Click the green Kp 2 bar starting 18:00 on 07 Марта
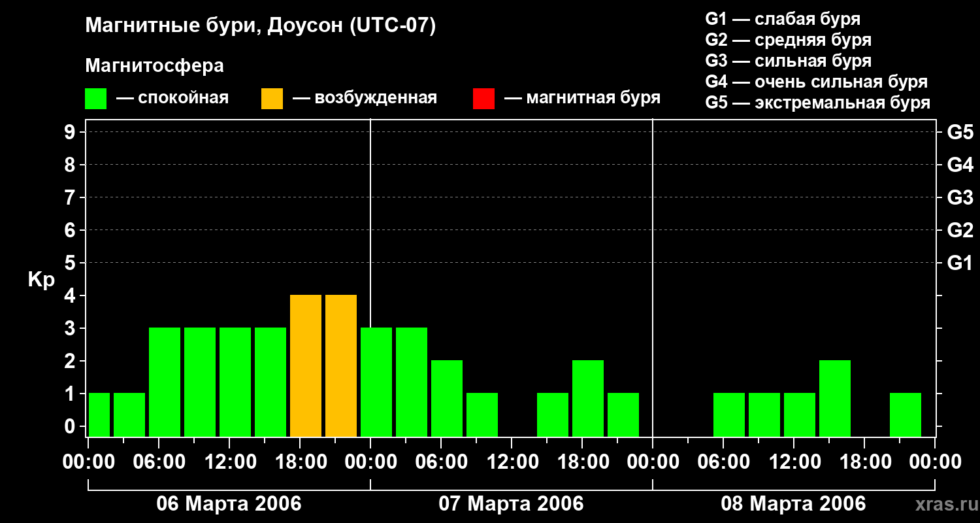 coord(588,398)
